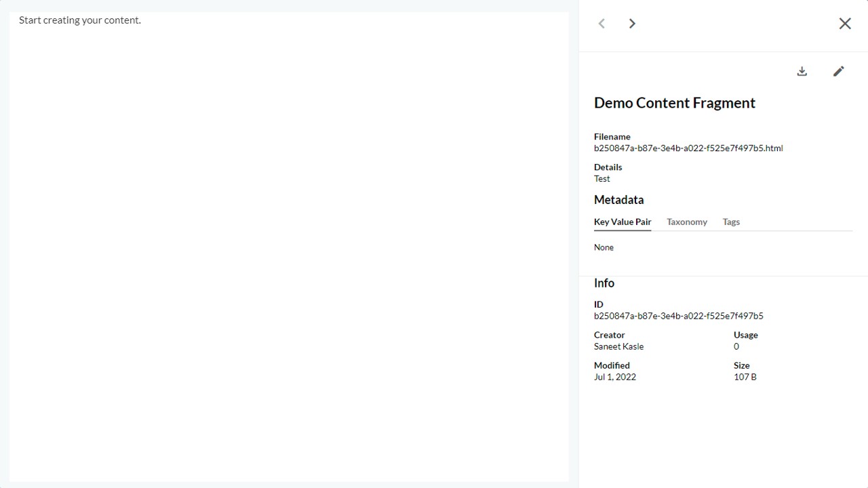This screenshot has width=868, height=488.
Task: Click the size value 107 B
Action: point(745,377)
